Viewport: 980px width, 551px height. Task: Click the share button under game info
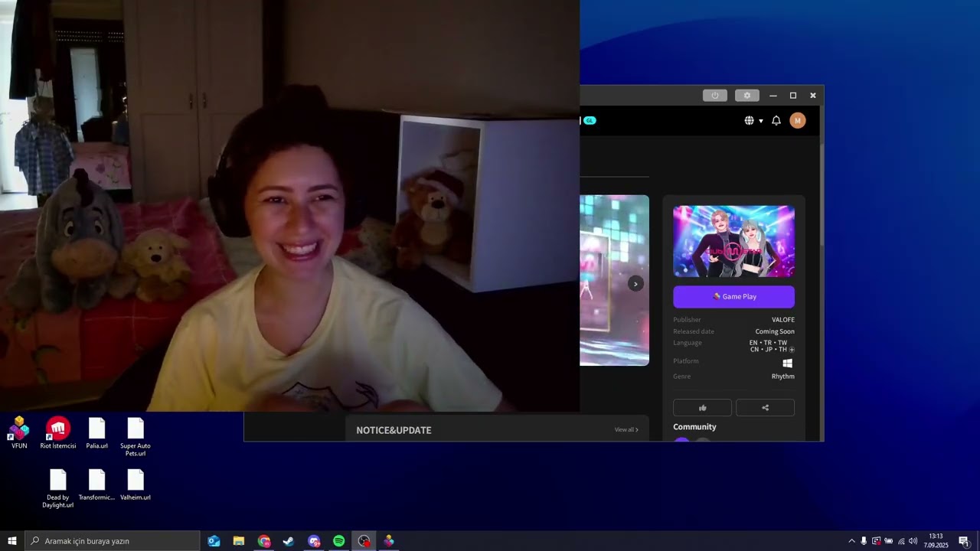coord(765,408)
